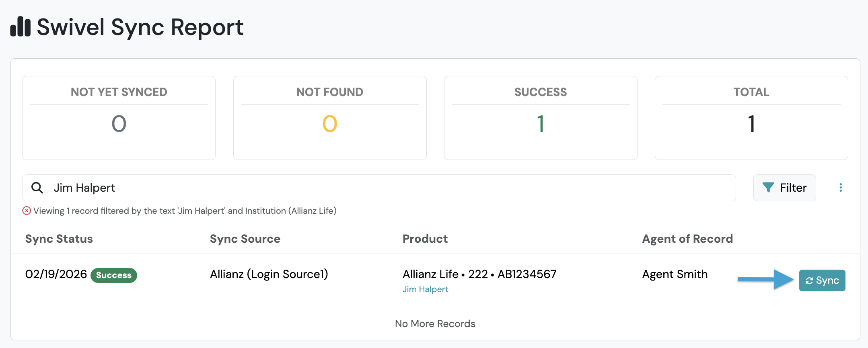868x348 pixels.
Task: Click the 02/19/2026 sync date
Action: point(56,274)
